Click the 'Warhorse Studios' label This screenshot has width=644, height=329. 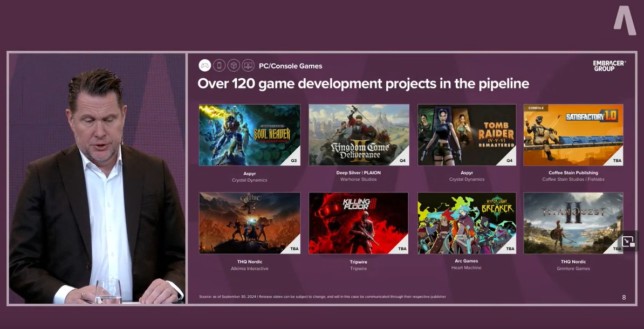[x=359, y=179]
